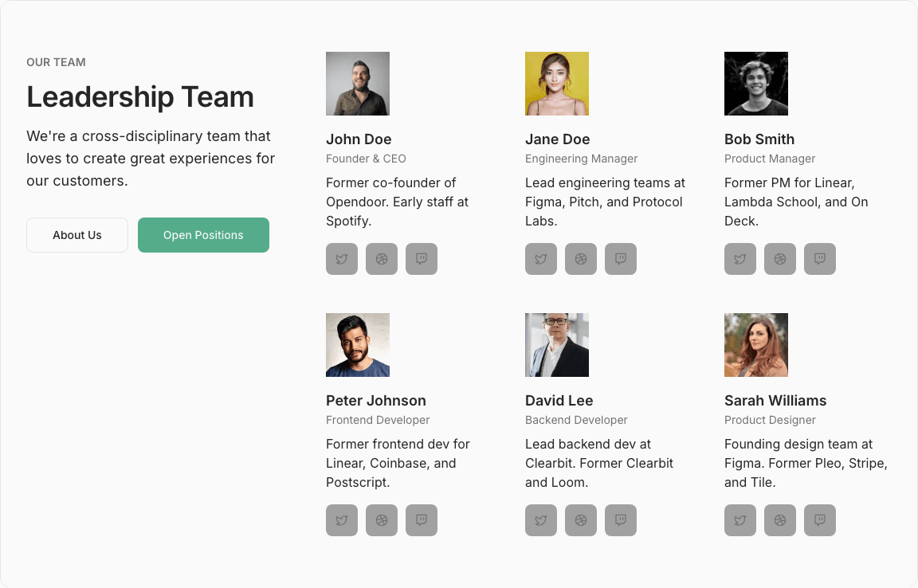Screen dimensions: 918x588
Task: Select David Lee's profile photo
Action: click(x=556, y=344)
